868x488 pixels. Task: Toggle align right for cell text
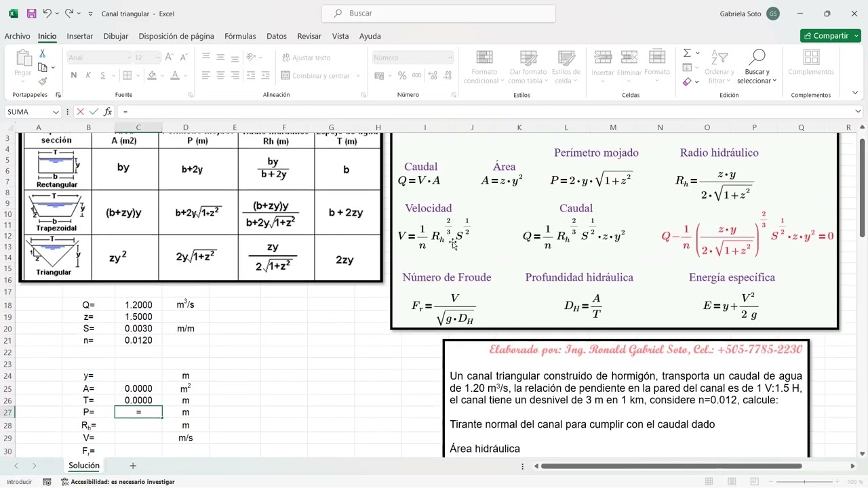point(235,75)
